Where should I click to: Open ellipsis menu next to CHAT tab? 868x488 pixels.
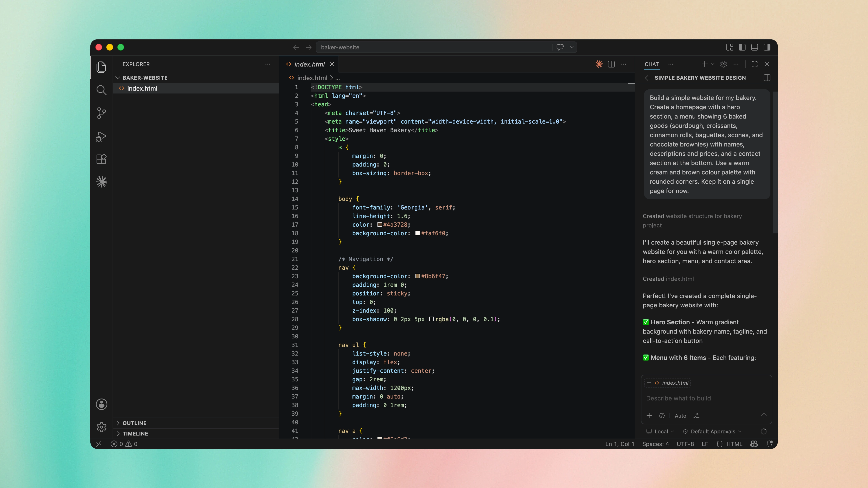pos(671,64)
